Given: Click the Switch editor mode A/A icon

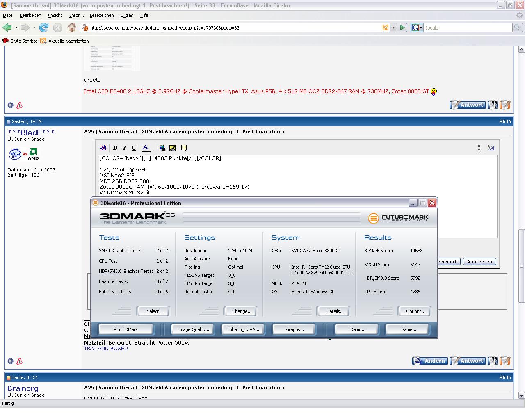Looking at the screenshot, I should [491, 148].
